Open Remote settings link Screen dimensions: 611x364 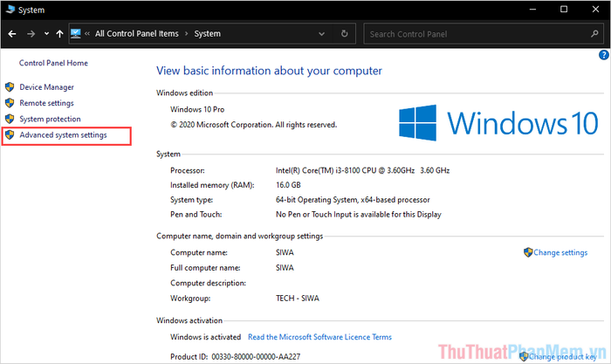47,103
